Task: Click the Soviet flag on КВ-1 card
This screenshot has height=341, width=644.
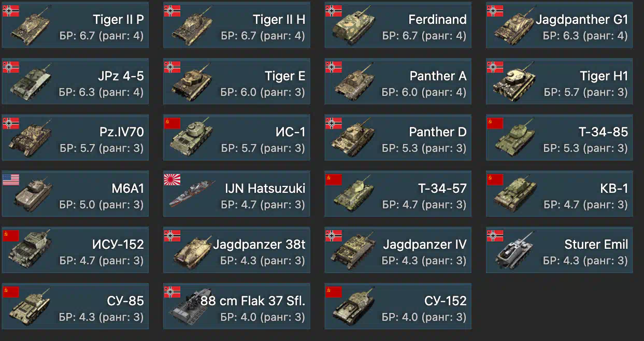Action: pyautogui.click(x=495, y=179)
